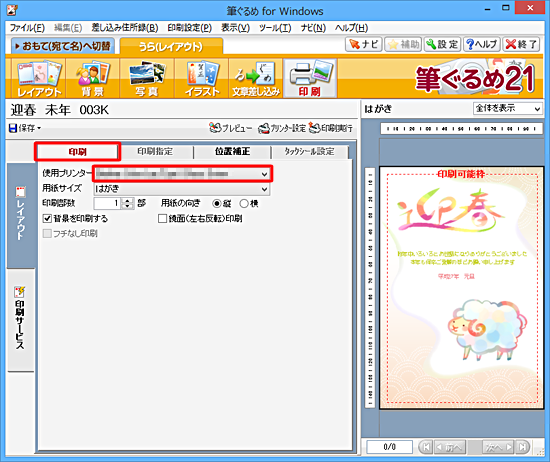Click the 次へ next page button
Viewport: 550px width, 462px height.
498,447
